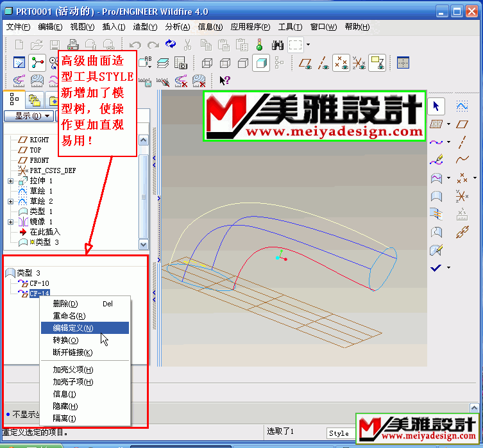
Task: Click the Undo arrow icon
Action: [x=135, y=45]
